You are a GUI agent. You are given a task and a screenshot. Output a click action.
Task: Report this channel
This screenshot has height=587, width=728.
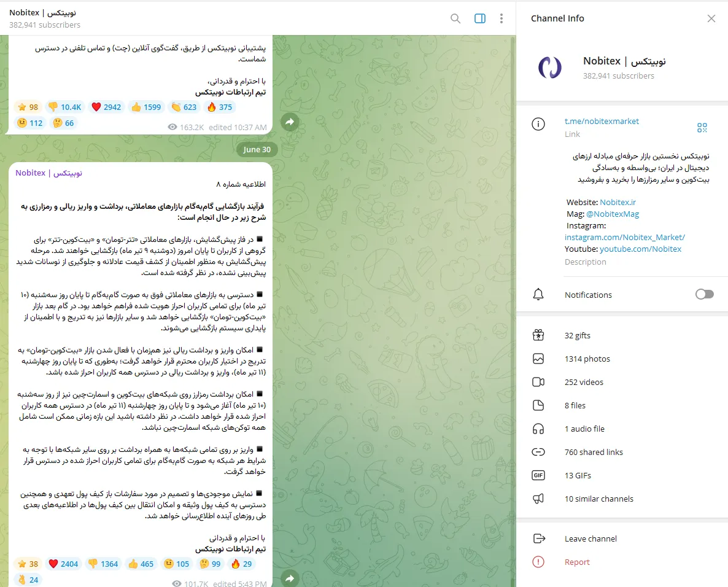(577, 562)
